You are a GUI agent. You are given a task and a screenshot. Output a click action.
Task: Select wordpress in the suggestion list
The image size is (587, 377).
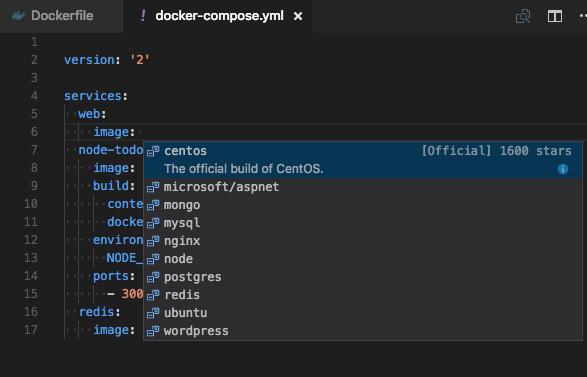tap(363, 331)
